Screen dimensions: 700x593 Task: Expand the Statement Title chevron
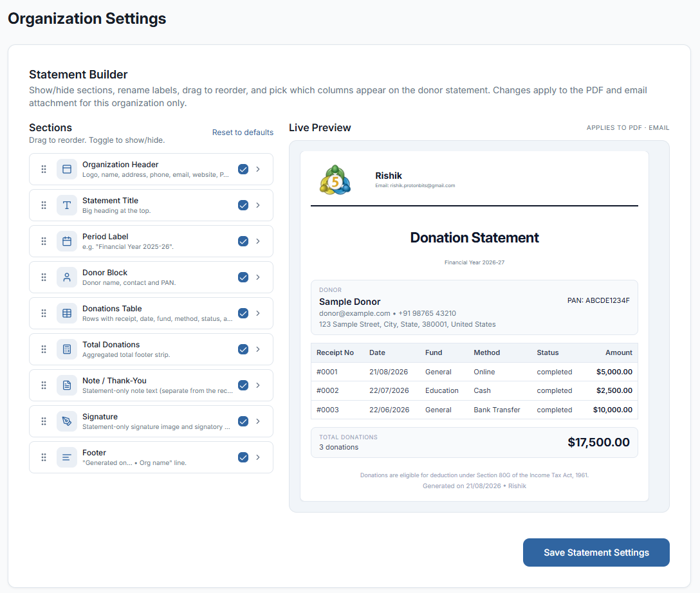tap(258, 205)
